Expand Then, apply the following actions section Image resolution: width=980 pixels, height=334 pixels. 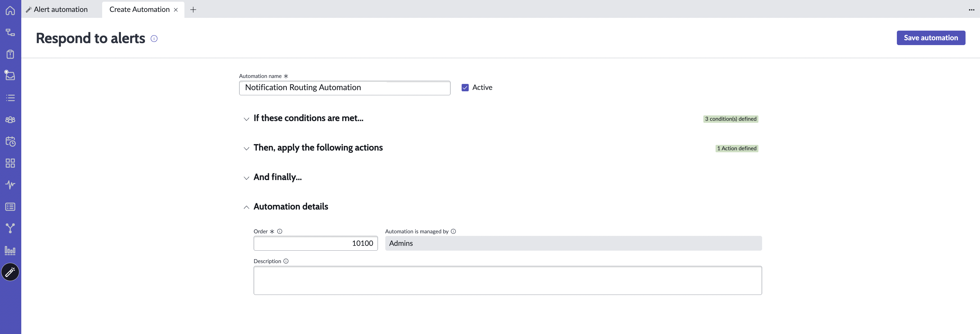coord(247,148)
